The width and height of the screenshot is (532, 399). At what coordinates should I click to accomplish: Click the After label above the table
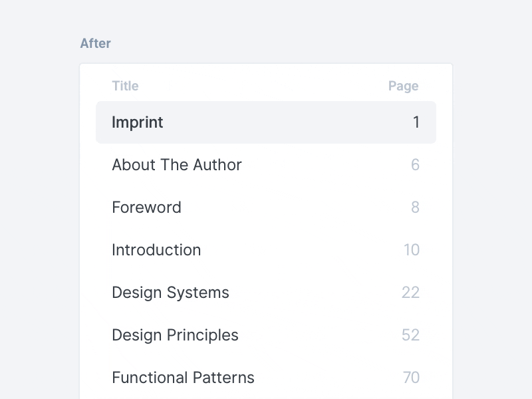(x=96, y=43)
